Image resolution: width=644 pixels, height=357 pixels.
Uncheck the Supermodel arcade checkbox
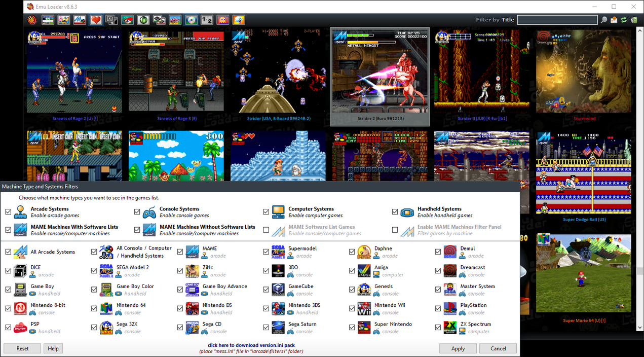266,252
